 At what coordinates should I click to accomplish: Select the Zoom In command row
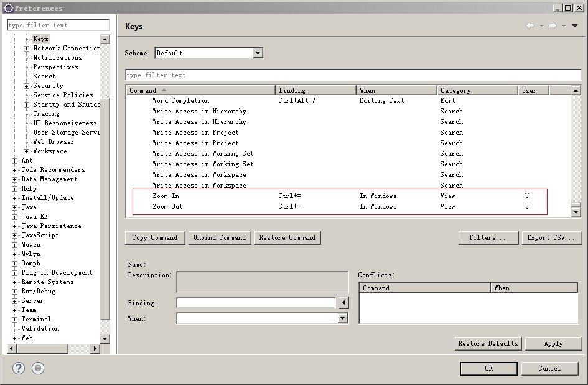point(166,196)
